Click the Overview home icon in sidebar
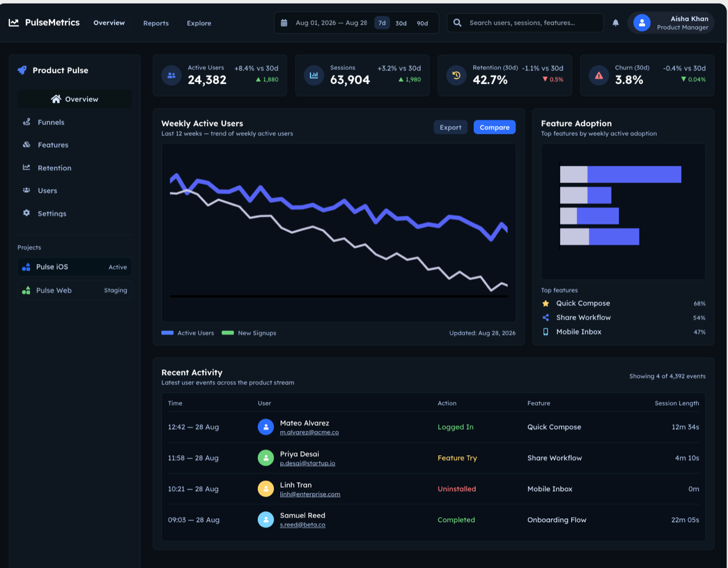The height and width of the screenshot is (568, 728). [x=56, y=99]
